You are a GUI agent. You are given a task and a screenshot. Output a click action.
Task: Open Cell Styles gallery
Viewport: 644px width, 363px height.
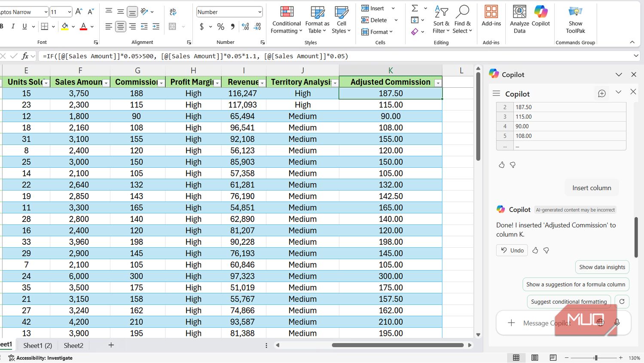(341, 19)
